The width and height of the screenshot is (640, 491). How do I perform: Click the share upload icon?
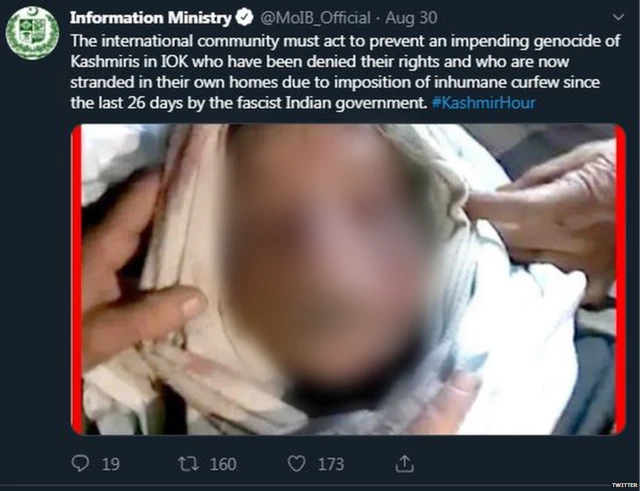coord(404,464)
